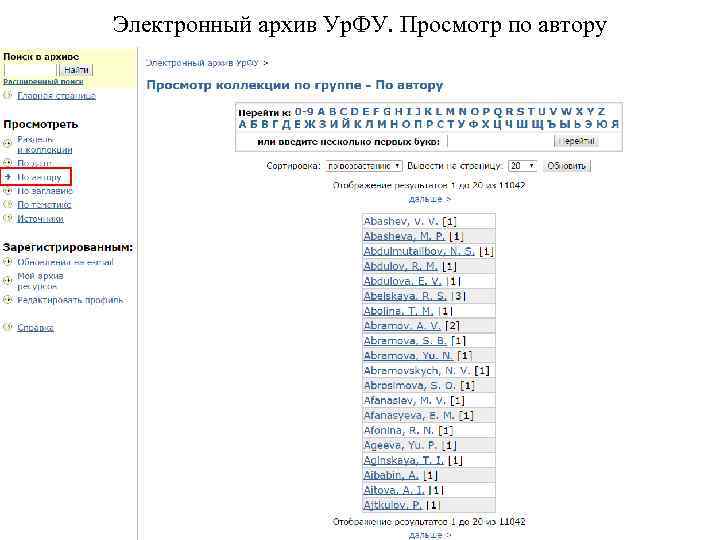Viewport: 720px width, 540px height.
Task: Click the Обновить button
Action: 567,166
